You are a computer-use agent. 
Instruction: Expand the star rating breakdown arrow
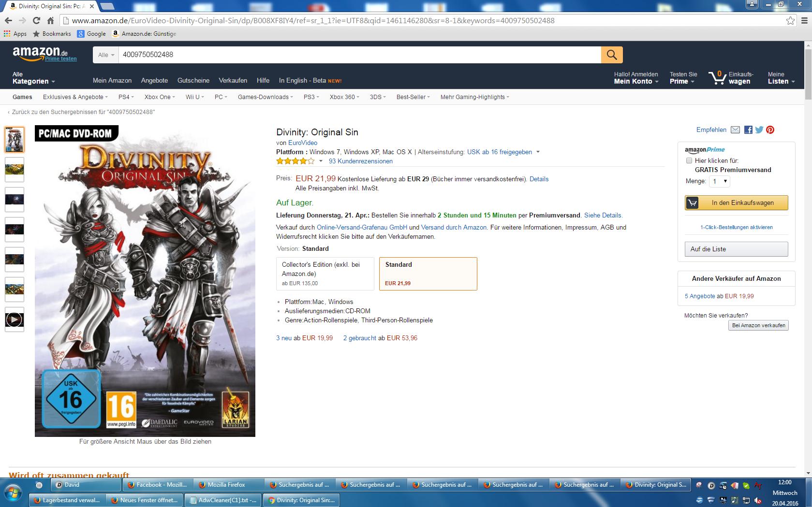[320, 161]
